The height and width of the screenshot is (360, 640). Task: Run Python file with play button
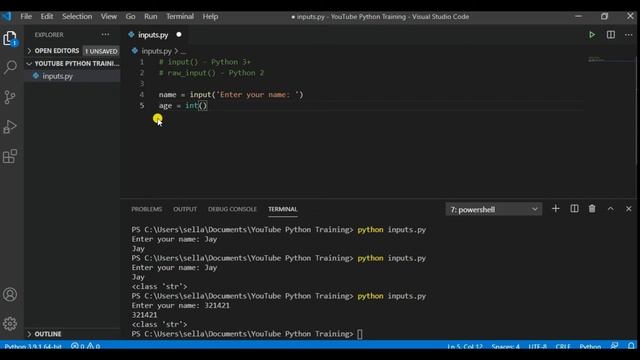pyautogui.click(x=592, y=35)
